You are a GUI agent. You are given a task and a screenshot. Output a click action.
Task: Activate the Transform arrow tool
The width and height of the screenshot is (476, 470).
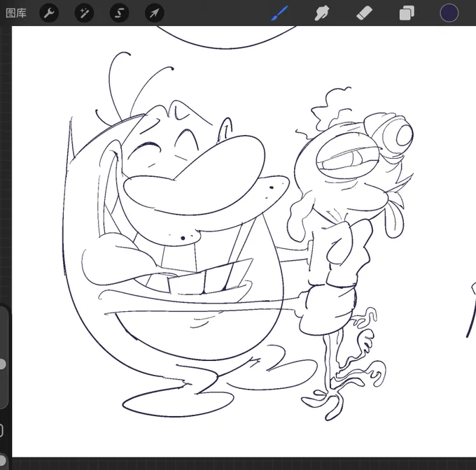[155, 13]
